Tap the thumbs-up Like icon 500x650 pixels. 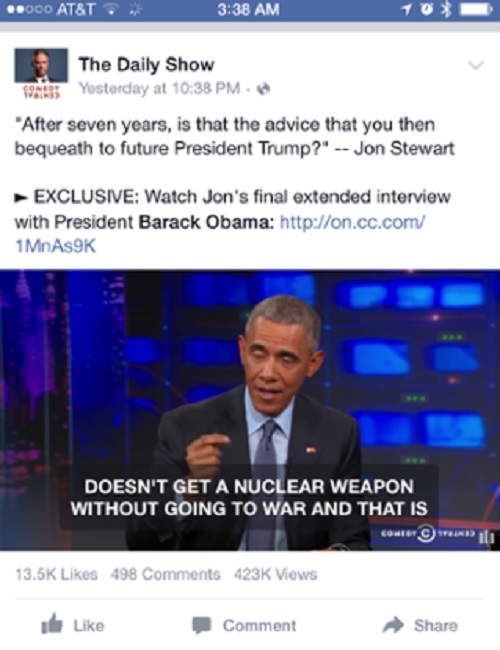[52, 623]
